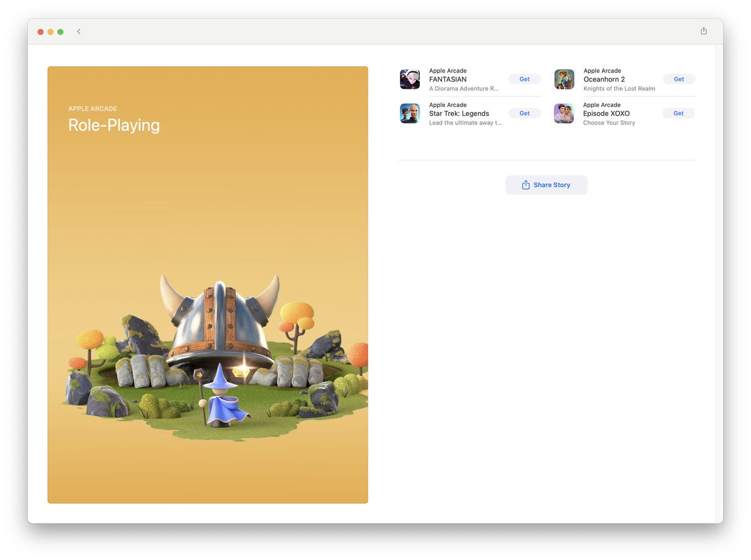751x560 pixels.
Task: Click the back chevron to return
Action: tap(79, 31)
